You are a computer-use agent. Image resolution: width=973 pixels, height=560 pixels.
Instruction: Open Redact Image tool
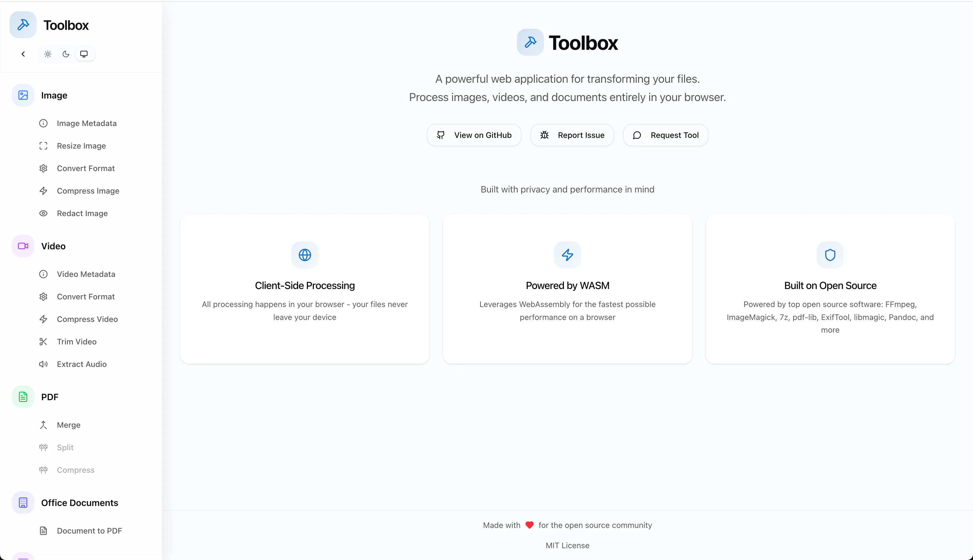tap(82, 214)
